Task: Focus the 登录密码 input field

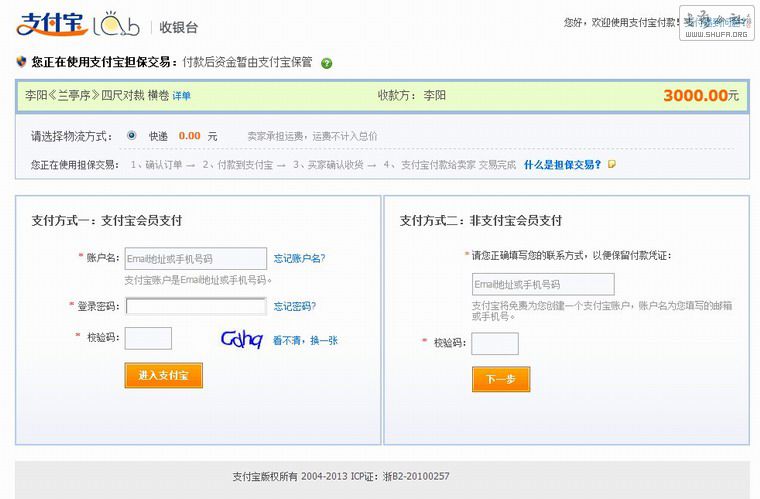Action: pyautogui.click(x=196, y=306)
